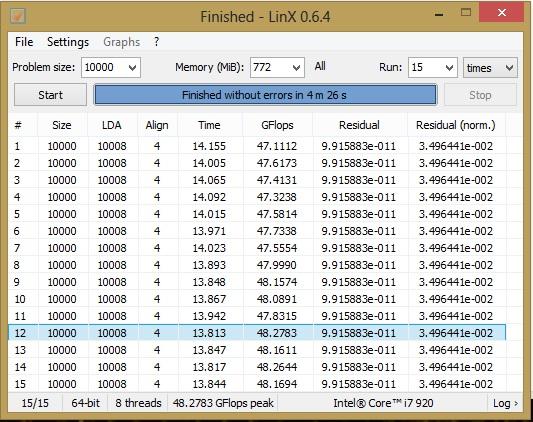The width and height of the screenshot is (533, 422).
Task: Open the Graphs menu
Action: (x=122, y=42)
